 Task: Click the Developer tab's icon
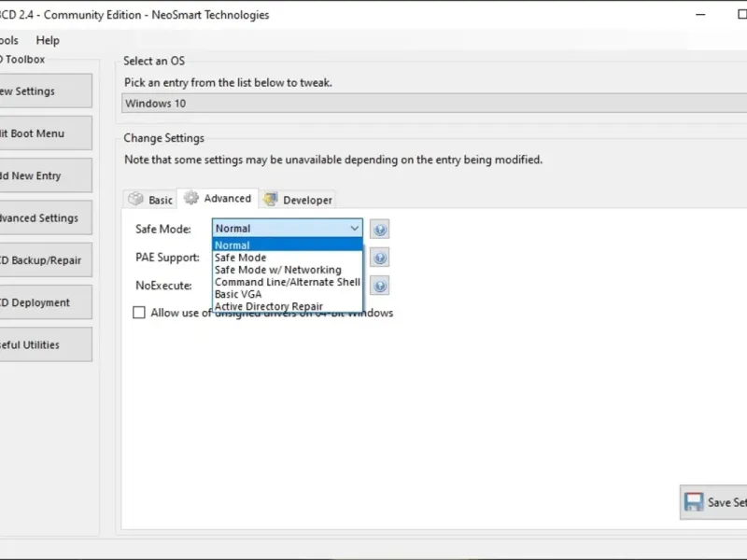pyautogui.click(x=271, y=199)
